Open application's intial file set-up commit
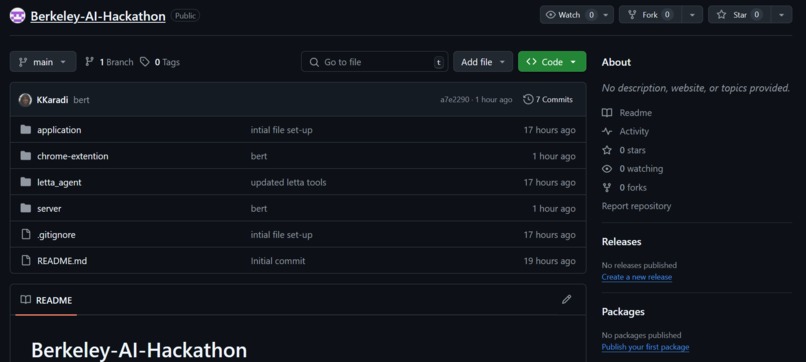Screen dimensions: 806x362 (281, 130)
